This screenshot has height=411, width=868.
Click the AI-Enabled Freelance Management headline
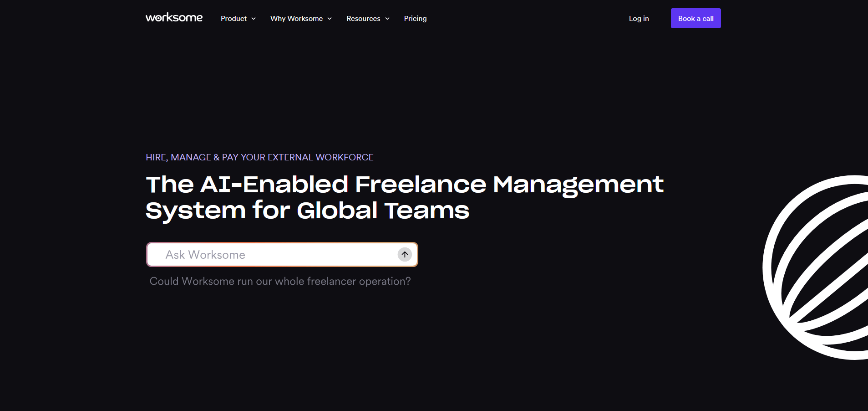(x=404, y=197)
